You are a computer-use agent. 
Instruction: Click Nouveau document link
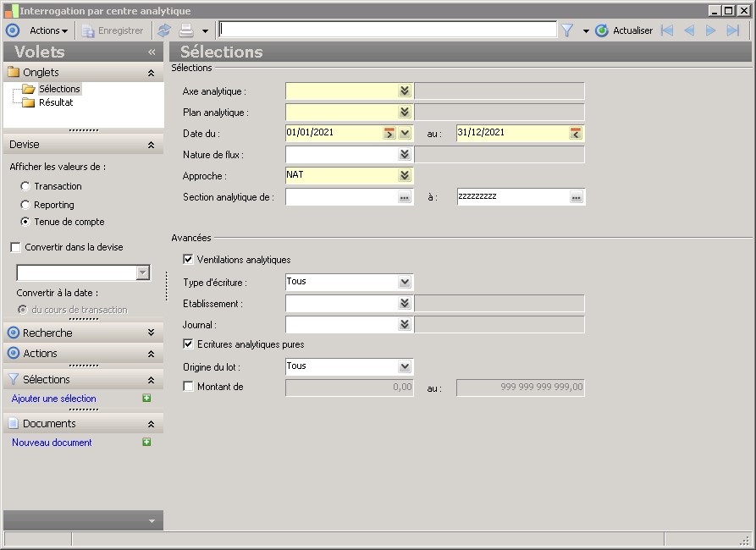pos(52,443)
